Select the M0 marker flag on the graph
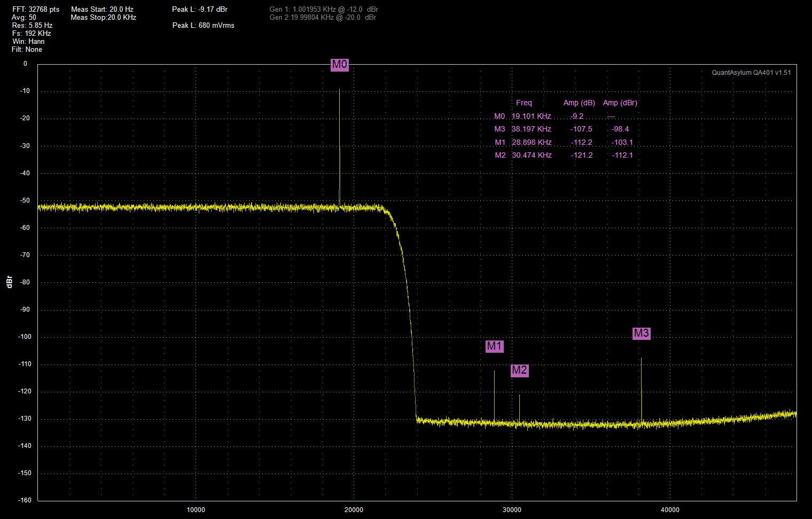Viewport: 812px width, 519px height. pyautogui.click(x=340, y=65)
